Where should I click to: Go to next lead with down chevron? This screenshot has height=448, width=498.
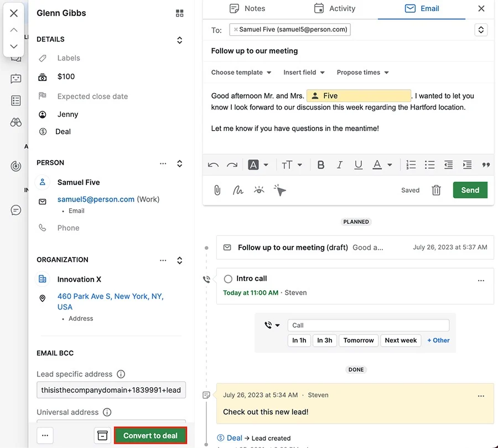tap(14, 47)
